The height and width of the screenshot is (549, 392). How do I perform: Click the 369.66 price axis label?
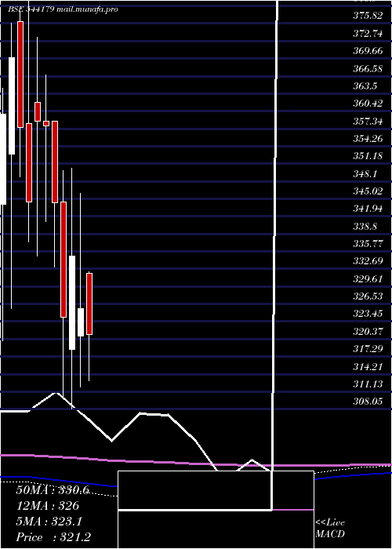(x=368, y=51)
